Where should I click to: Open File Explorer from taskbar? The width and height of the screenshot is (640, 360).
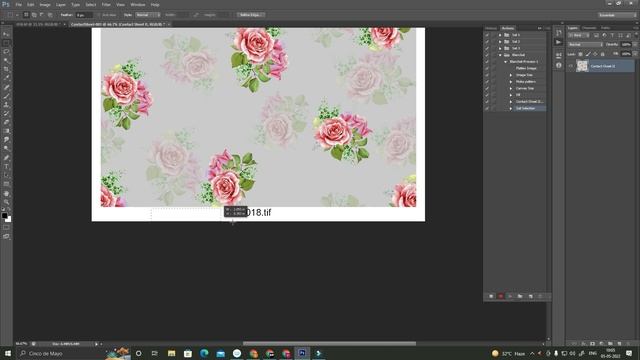point(171,353)
